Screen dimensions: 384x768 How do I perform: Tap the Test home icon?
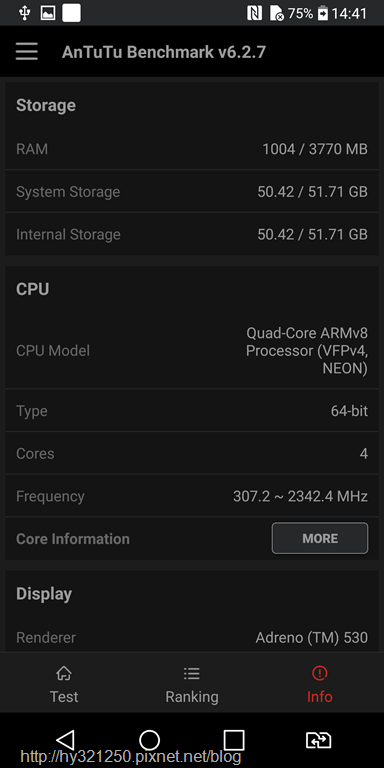(64, 673)
